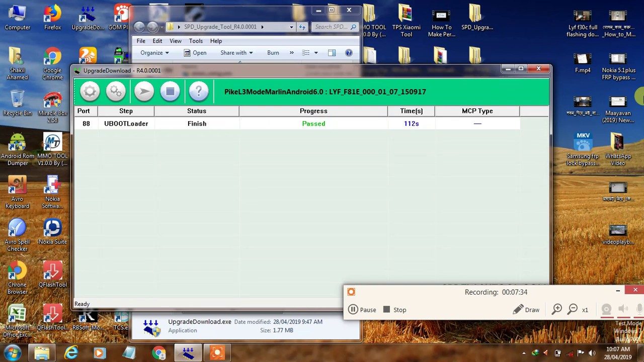Click the volume icon in system tray
Viewport: 644px width, 362px height.
592,353
